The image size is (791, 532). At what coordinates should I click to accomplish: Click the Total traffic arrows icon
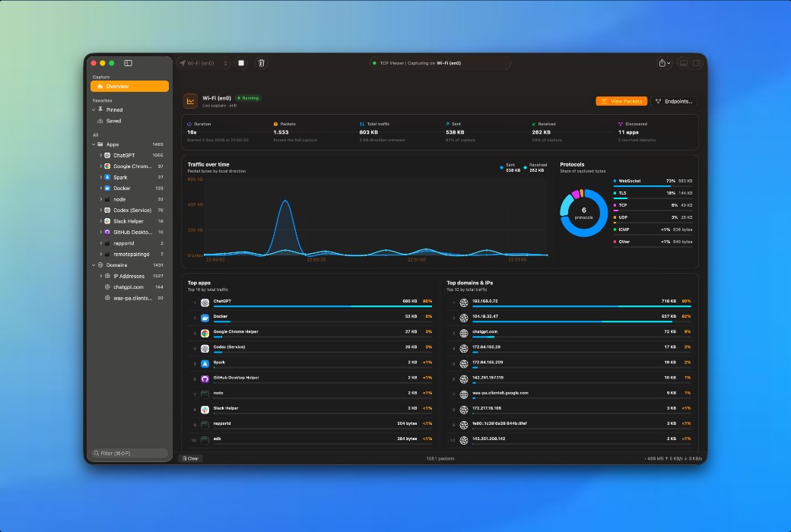coord(362,124)
